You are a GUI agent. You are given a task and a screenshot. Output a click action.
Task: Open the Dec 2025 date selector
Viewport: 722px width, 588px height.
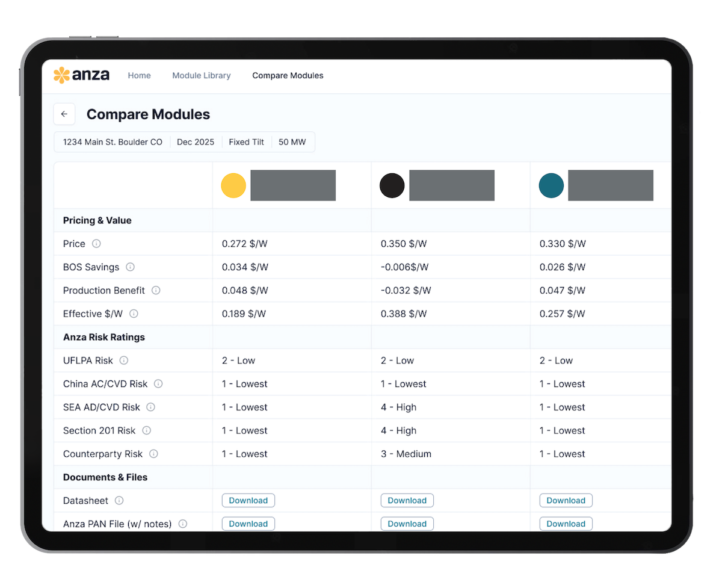point(196,141)
